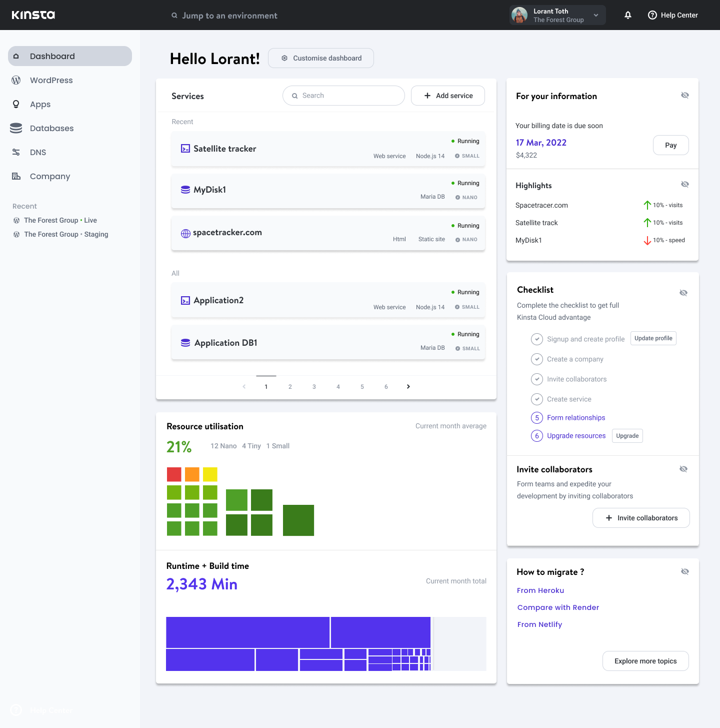Open the Customise dashboard options
720x728 pixels.
click(321, 58)
